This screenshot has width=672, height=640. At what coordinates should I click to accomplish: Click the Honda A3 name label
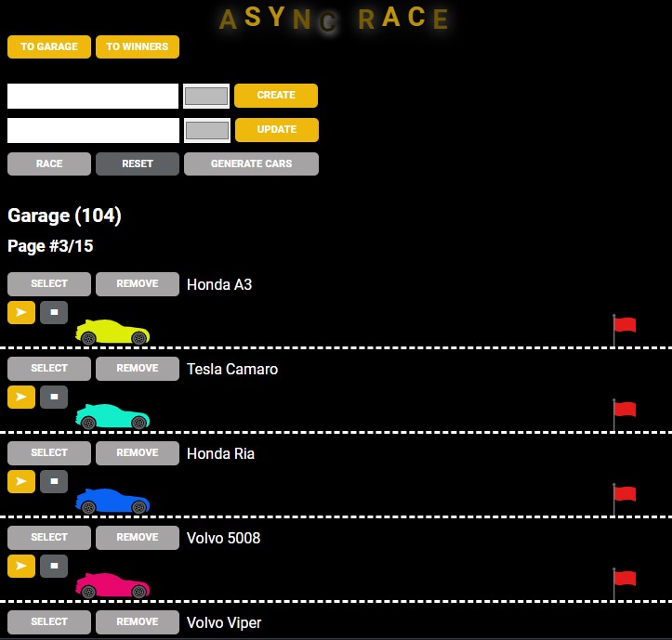click(219, 284)
